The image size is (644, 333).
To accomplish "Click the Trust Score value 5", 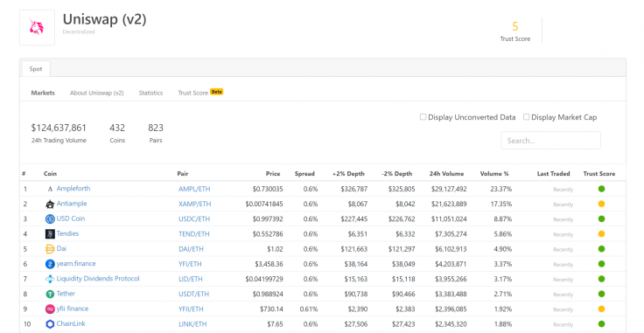I will coord(515,26).
